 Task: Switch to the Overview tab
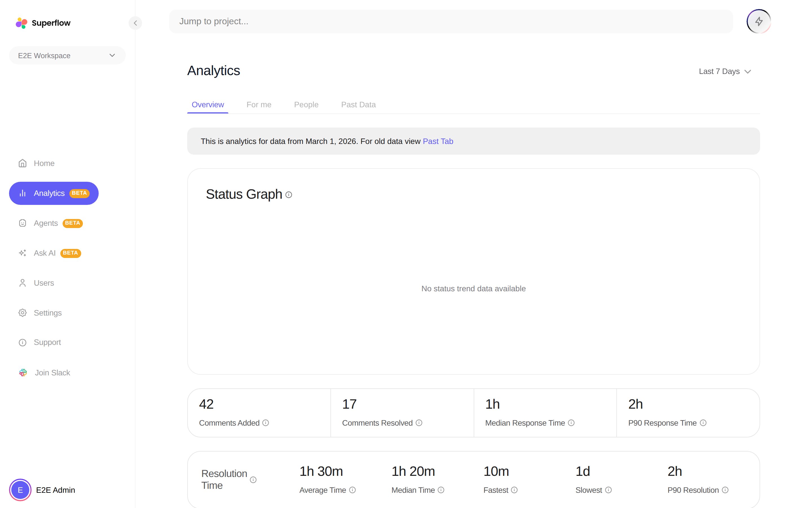[208, 104]
